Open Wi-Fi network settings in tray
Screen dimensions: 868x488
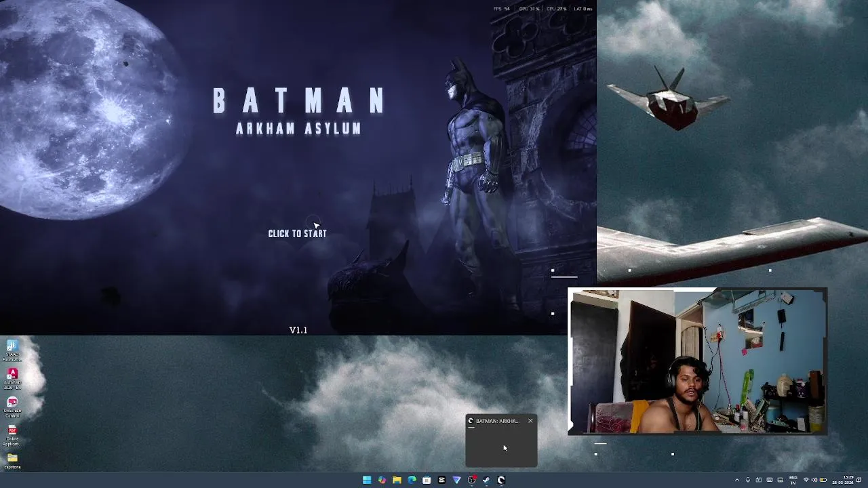[806, 480]
